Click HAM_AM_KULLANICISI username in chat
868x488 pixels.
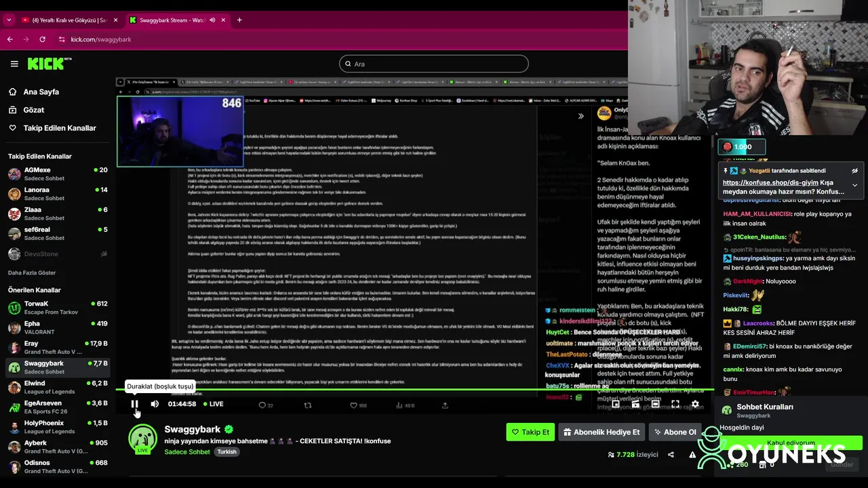pos(757,213)
